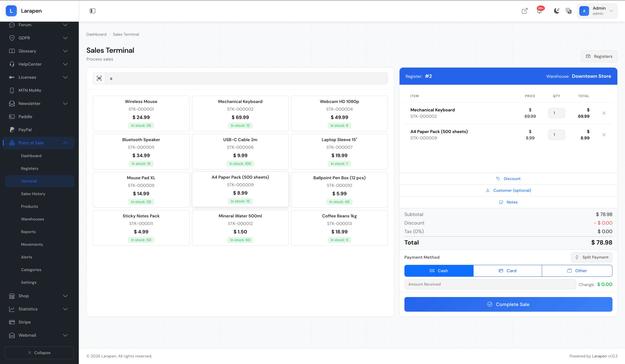Open the language translation icon
The width and height of the screenshot is (625, 364).
point(568,11)
